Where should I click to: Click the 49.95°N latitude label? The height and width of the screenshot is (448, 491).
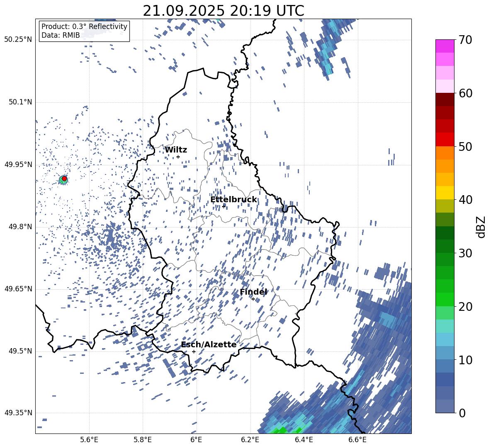[x=18, y=164]
